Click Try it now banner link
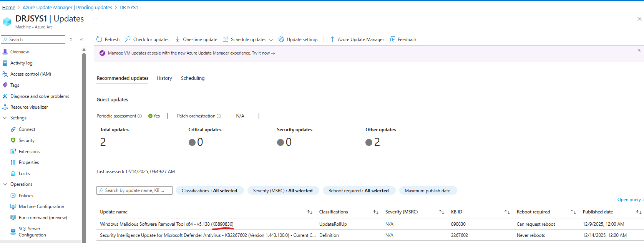The height and width of the screenshot is (243, 644). click(263, 53)
